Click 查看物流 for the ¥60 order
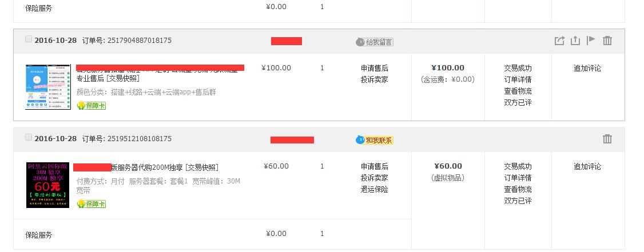The image size is (644, 252). pos(518,190)
